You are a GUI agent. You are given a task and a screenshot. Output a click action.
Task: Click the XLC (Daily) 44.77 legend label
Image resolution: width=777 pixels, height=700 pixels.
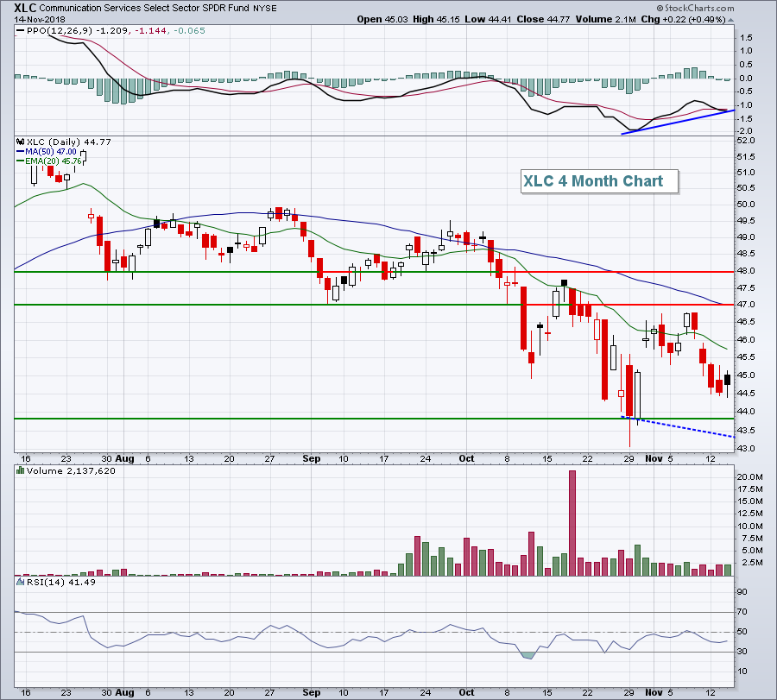(x=69, y=142)
